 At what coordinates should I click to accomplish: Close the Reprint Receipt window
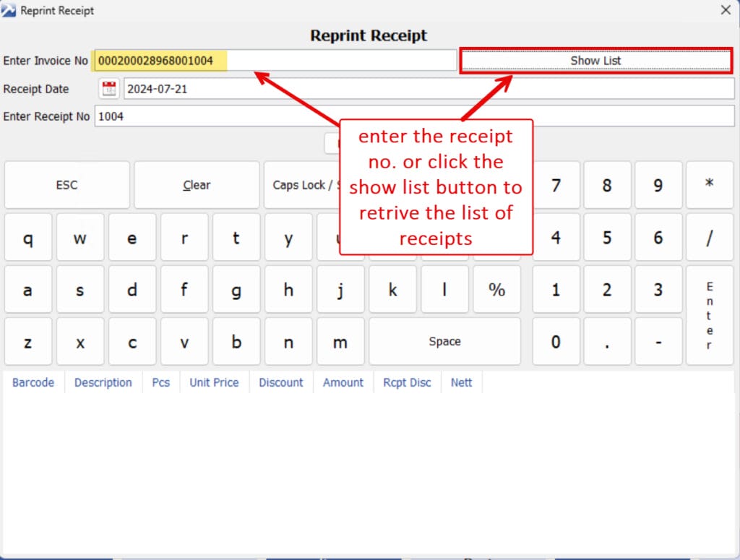(x=726, y=10)
